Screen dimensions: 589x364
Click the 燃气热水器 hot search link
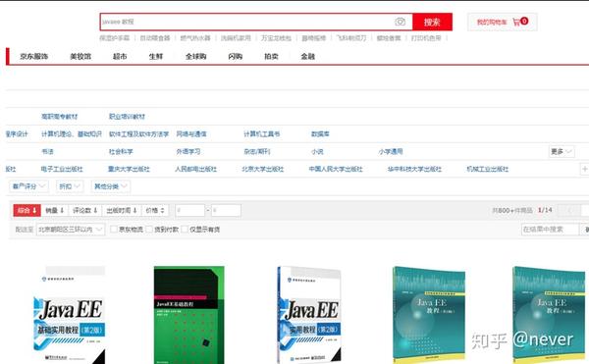[195, 38]
